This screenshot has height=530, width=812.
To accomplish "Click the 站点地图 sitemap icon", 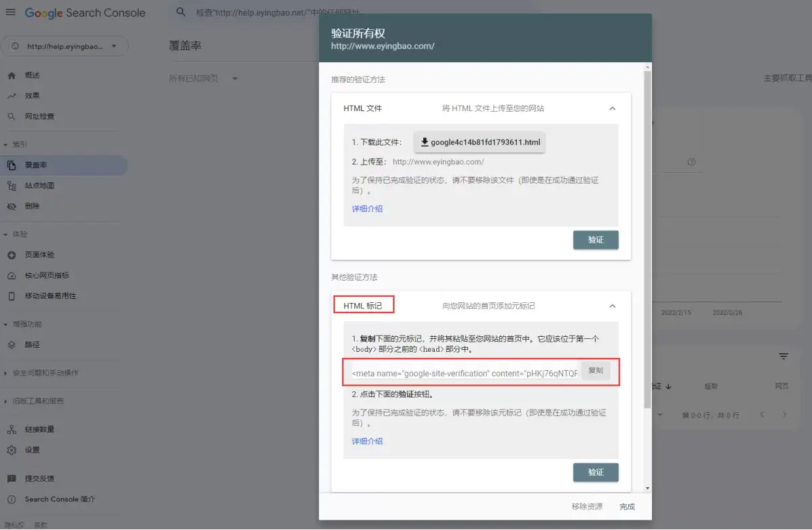I will (12, 186).
